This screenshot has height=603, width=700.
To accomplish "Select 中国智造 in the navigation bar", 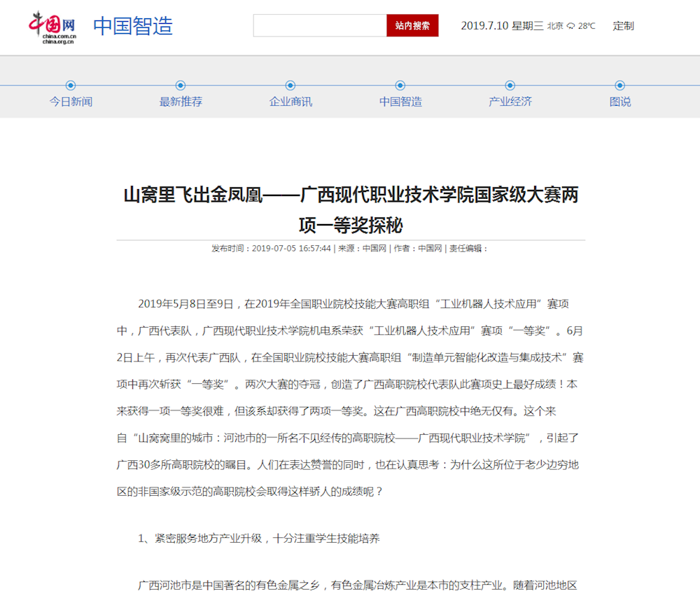I will [x=400, y=102].
